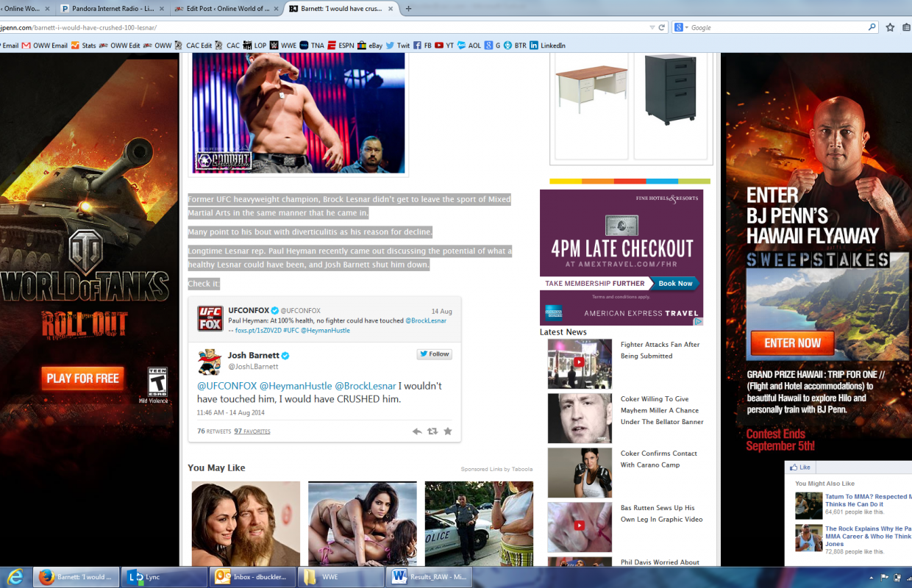Follow Josh Barnett on Twitter
The image size is (912, 588).
434,354
